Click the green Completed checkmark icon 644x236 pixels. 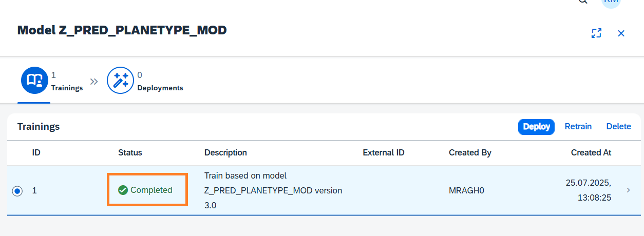pos(123,190)
